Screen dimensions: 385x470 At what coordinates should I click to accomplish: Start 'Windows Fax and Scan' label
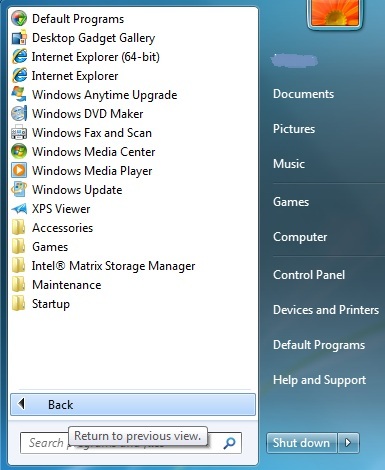point(92,133)
